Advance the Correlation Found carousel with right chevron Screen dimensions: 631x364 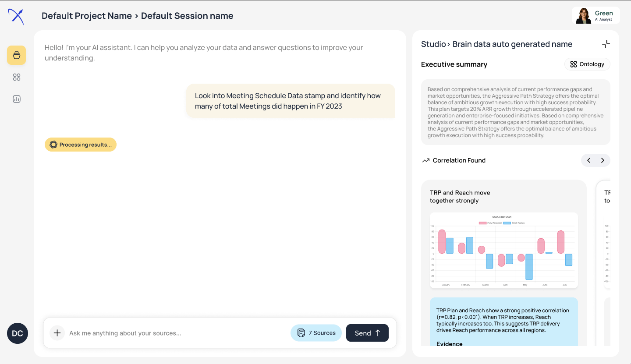(603, 160)
